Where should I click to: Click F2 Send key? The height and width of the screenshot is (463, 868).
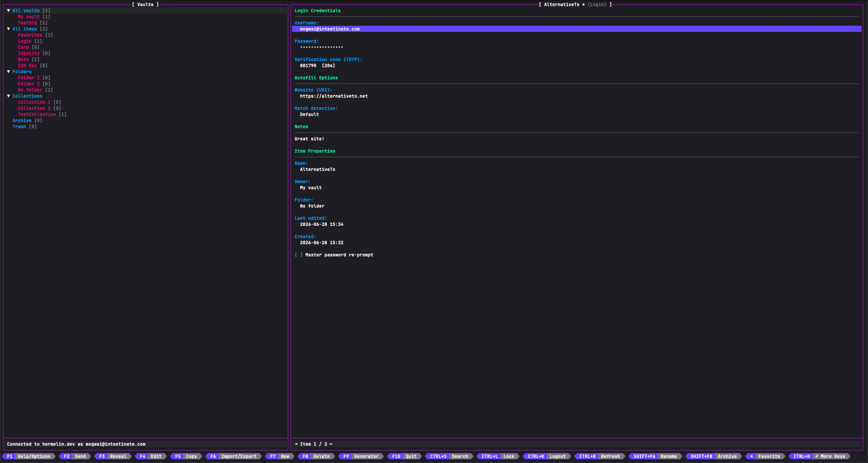(x=75, y=456)
